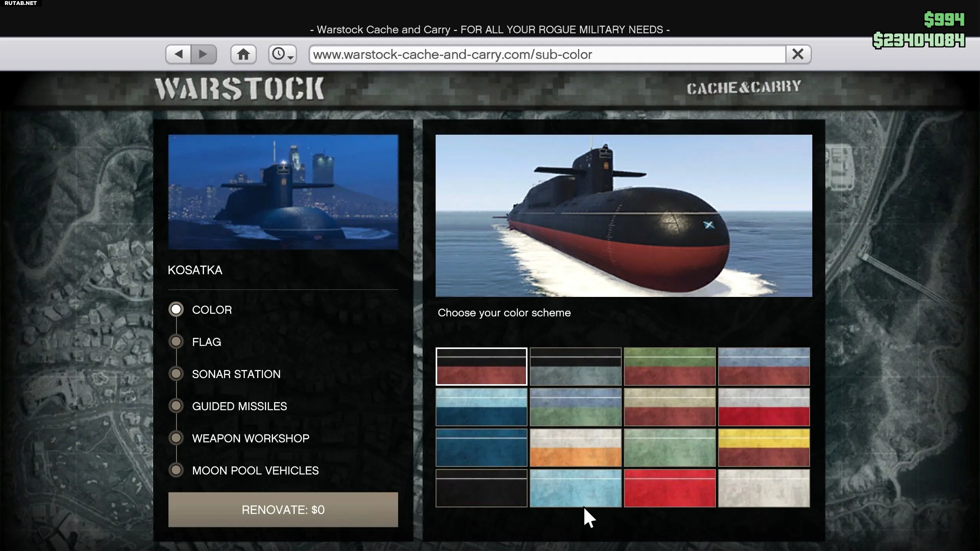Click the Warstock logo in header
This screenshot has height=551, width=980.
pos(239,89)
